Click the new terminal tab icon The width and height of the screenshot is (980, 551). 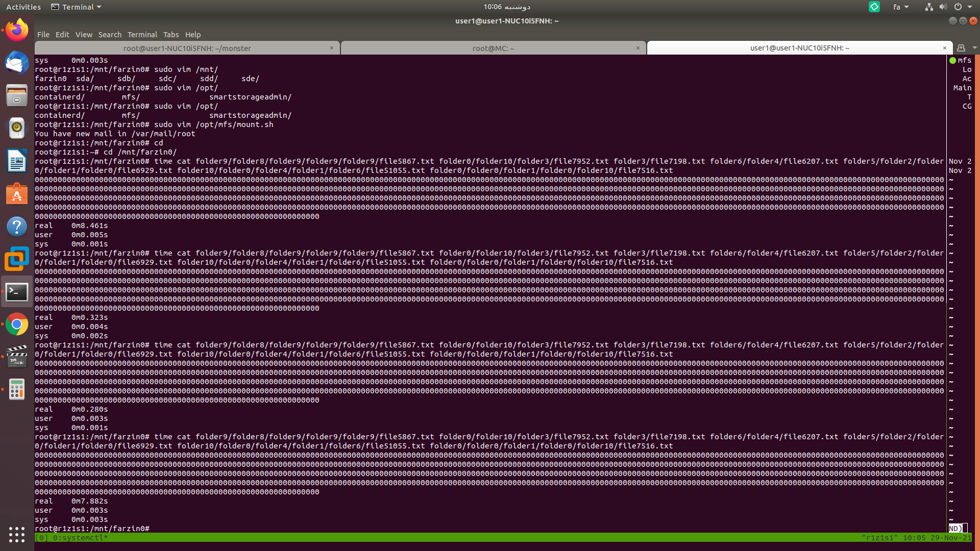(961, 48)
